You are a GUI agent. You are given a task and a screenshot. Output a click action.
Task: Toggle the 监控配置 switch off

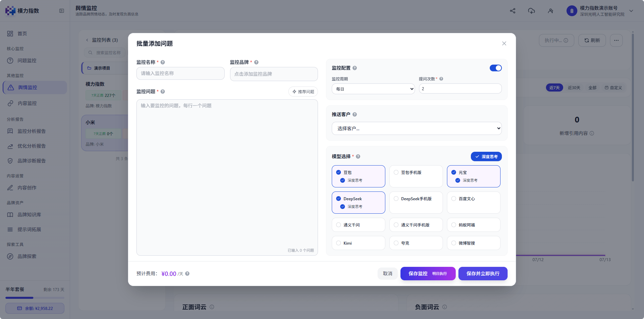click(x=496, y=68)
